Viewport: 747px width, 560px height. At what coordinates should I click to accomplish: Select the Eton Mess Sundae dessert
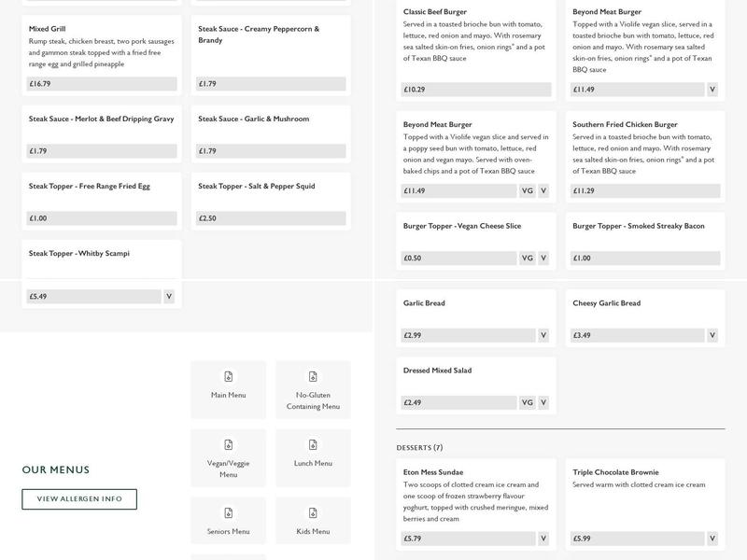[433, 472]
